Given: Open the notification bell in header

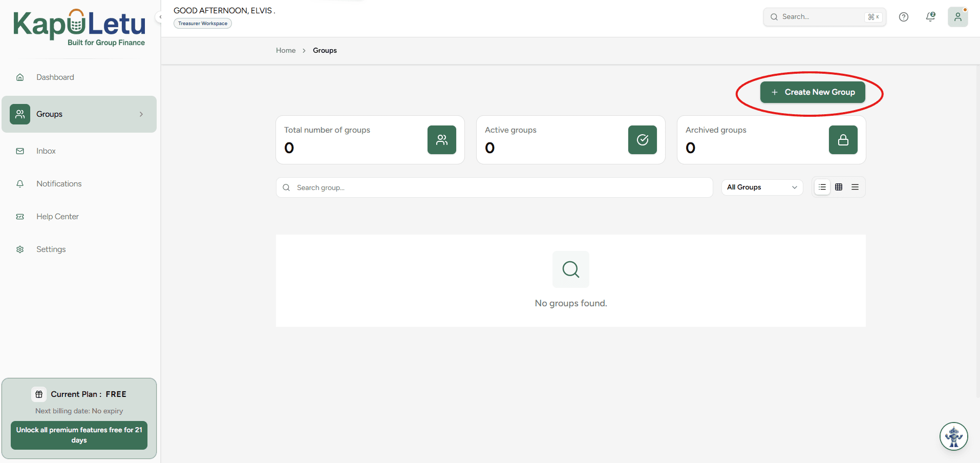Looking at the screenshot, I should coord(931,17).
